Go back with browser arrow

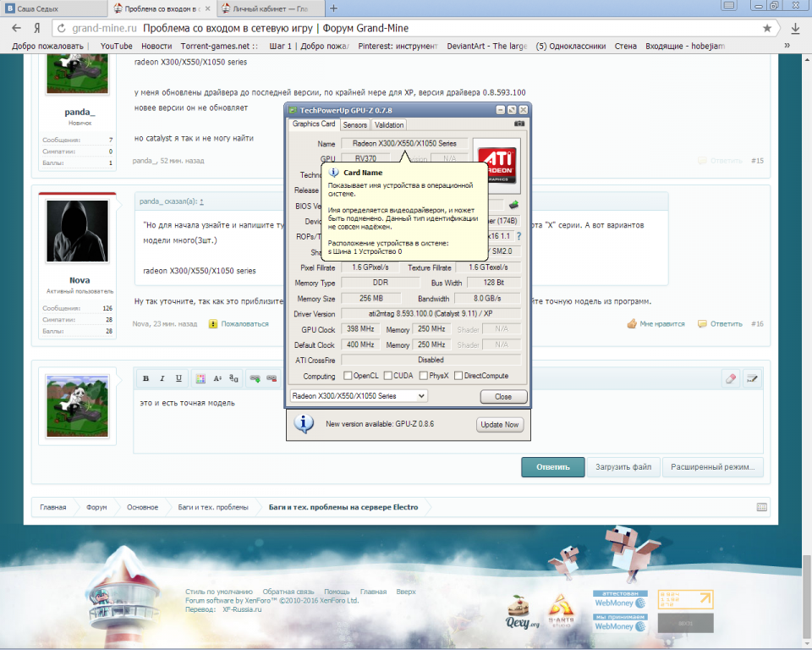tap(17, 28)
